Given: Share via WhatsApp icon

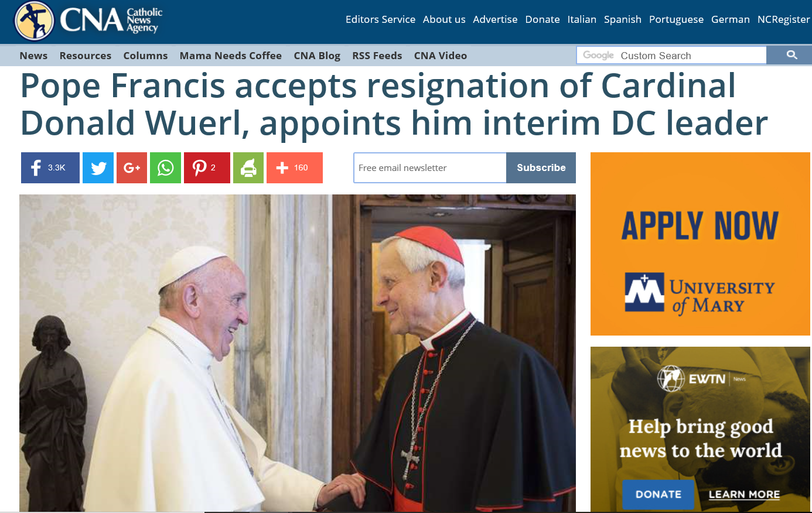Looking at the screenshot, I should coord(165,167).
